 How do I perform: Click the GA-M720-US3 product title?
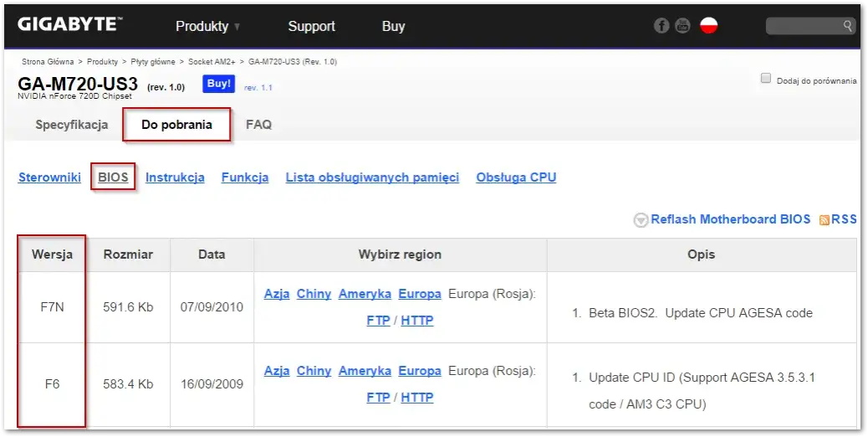78,84
